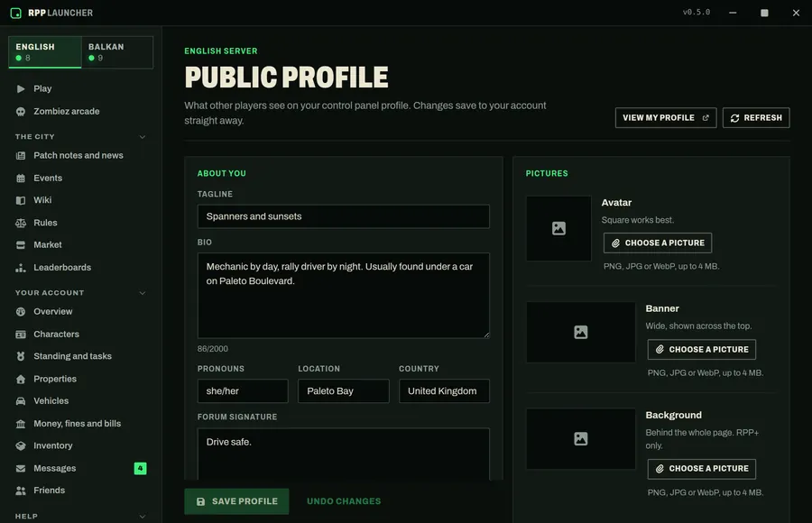812x523 pixels.
Task: Collapse The City sidebar section
Action: [143, 137]
